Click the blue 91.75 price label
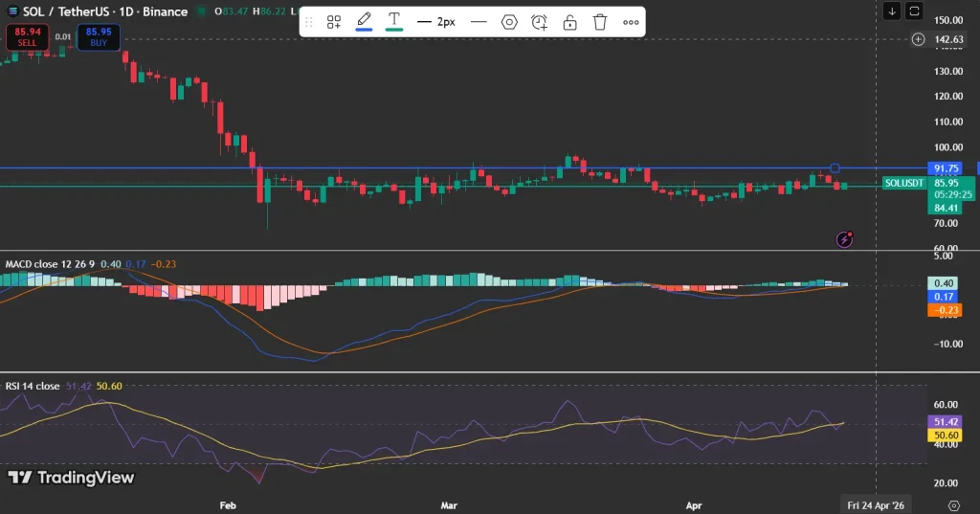The width and height of the screenshot is (980, 514). click(946, 168)
